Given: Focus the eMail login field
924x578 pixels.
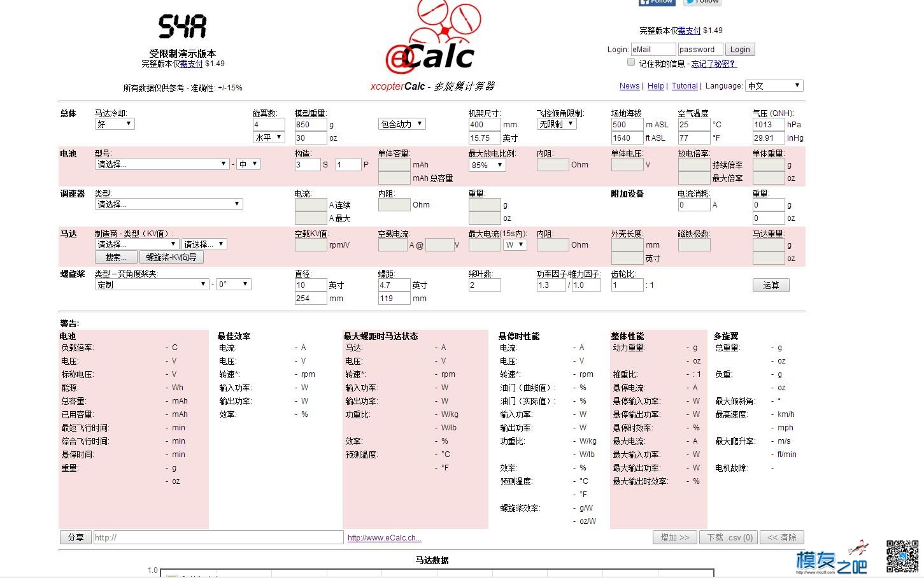Looking at the screenshot, I should (653, 50).
